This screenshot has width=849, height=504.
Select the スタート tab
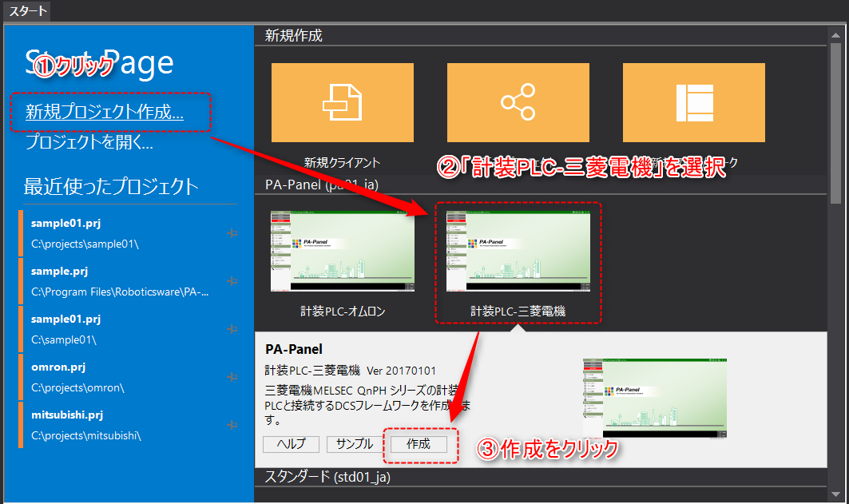coord(27,11)
